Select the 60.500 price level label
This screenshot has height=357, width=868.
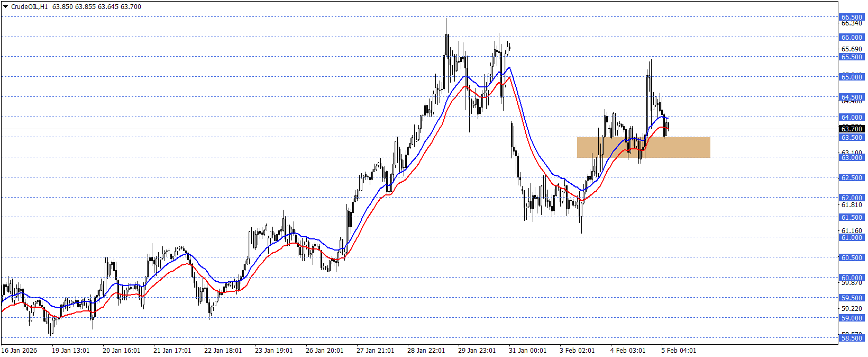pyautogui.click(x=852, y=257)
